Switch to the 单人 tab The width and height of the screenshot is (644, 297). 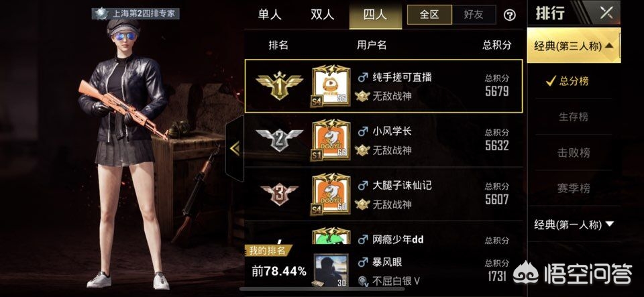(270, 15)
